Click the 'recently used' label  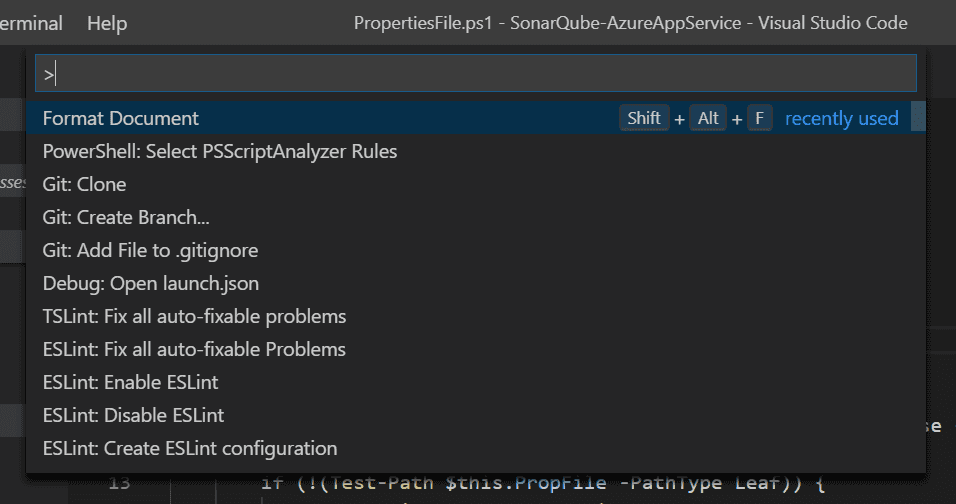pyautogui.click(x=841, y=118)
